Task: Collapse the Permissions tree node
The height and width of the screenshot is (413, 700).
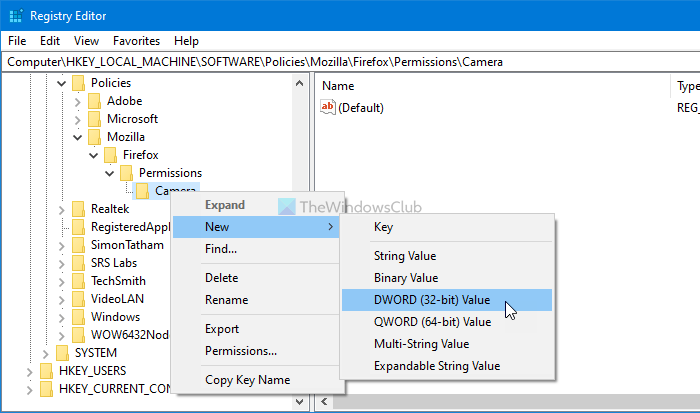Action: [110, 173]
